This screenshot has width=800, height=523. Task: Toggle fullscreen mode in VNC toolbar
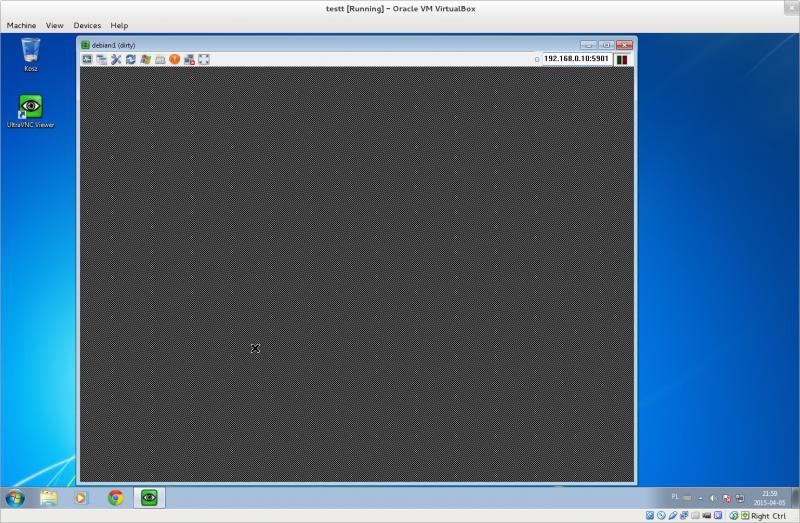tap(204, 59)
